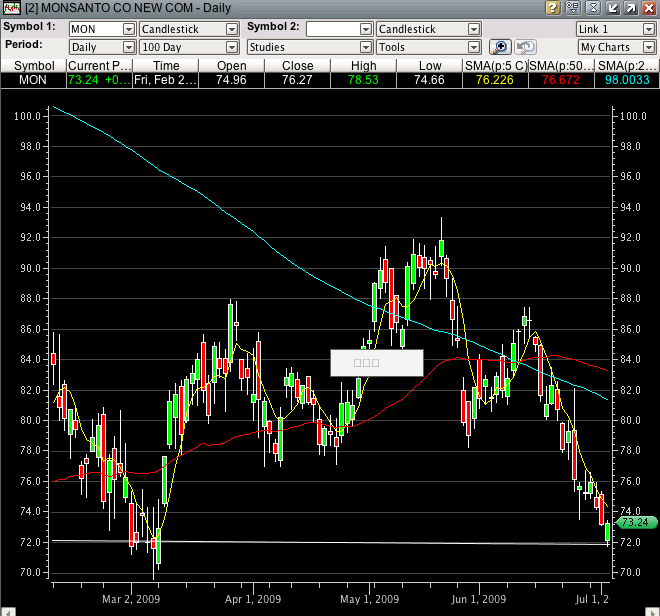Viewport: 660px width, 616px height.
Task: Open the Studies menu
Action: pyautogui.click(x=308, y=47)
